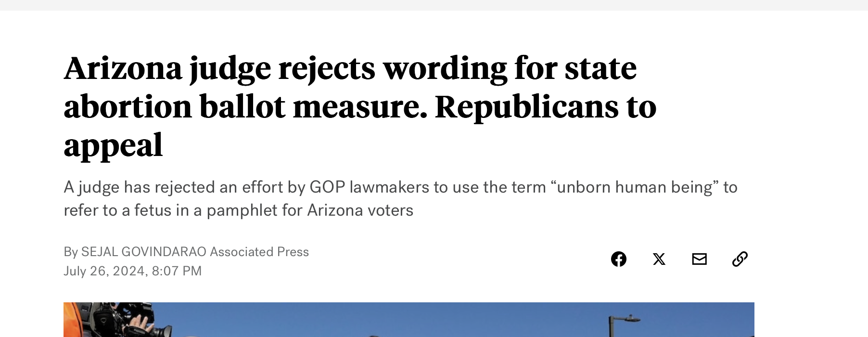Click the word "appeal" ending the headline
The width and height of the screenshot is (868, 337).
(113, 145)
